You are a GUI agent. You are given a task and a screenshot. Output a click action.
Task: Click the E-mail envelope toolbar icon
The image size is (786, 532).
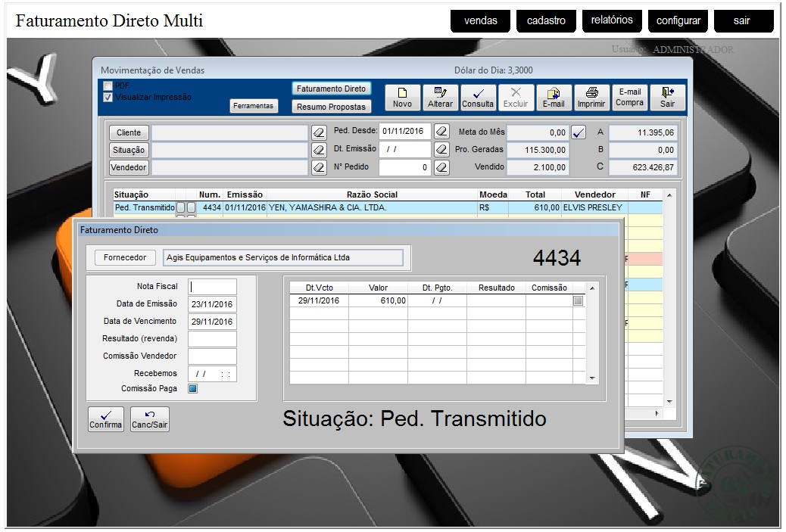pos(554,98)
